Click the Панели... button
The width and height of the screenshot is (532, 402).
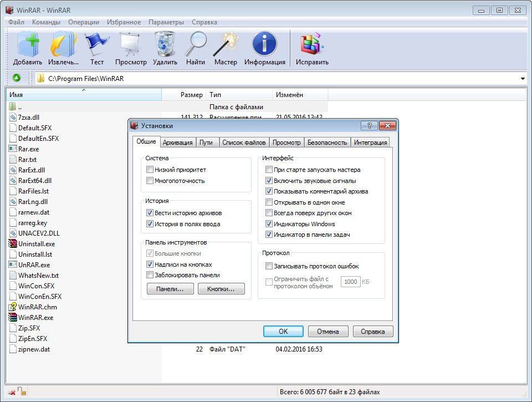pos(170,289)
